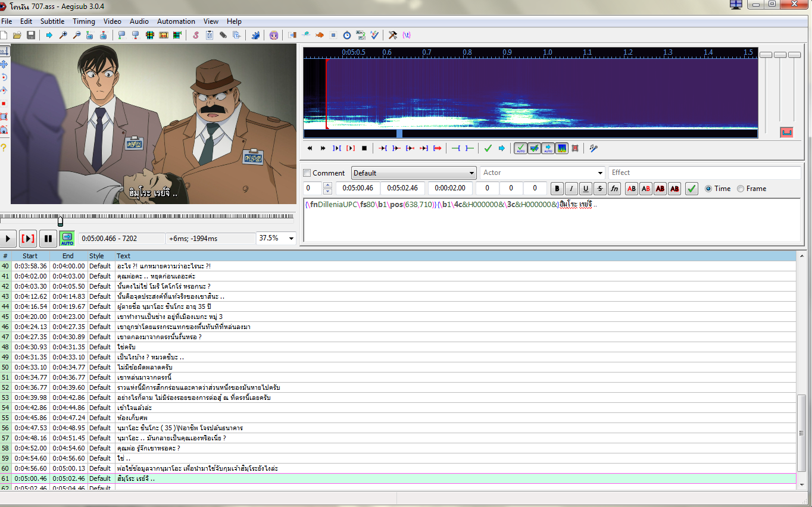Select the Frame radio button
Viewport: 812px width, 507px height.
(741, 189)
